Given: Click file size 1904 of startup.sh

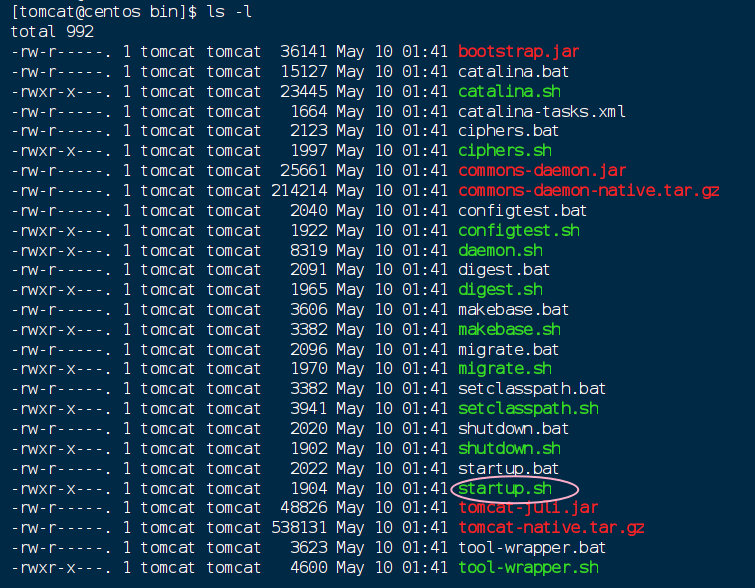Looking at the screenshot, I should [308, 489].
